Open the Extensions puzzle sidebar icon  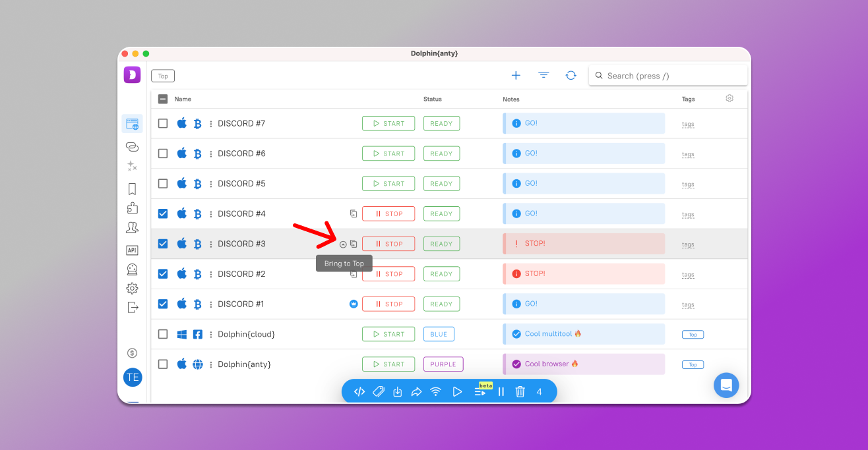point(132,208)
